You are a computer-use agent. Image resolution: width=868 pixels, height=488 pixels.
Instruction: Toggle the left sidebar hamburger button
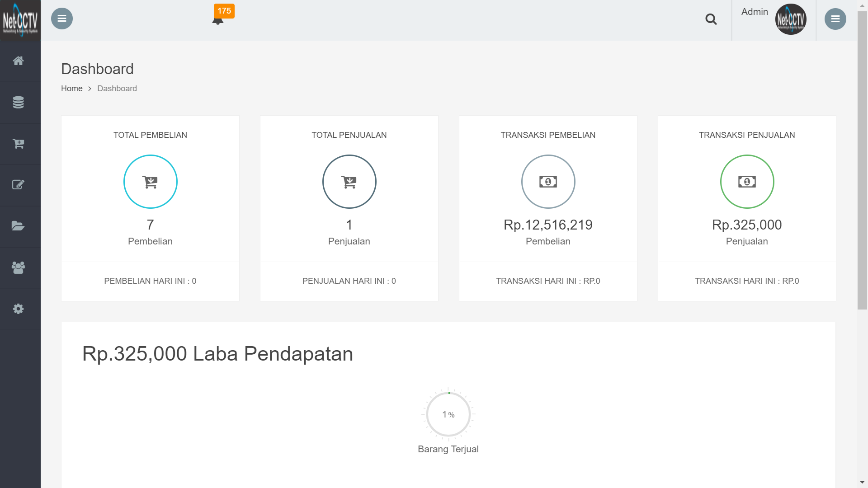click(62, 19)
